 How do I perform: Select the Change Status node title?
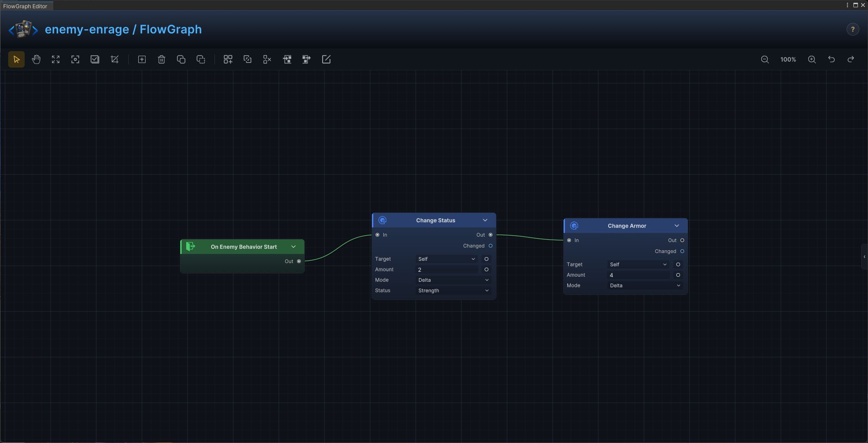[x=435, y=220]
